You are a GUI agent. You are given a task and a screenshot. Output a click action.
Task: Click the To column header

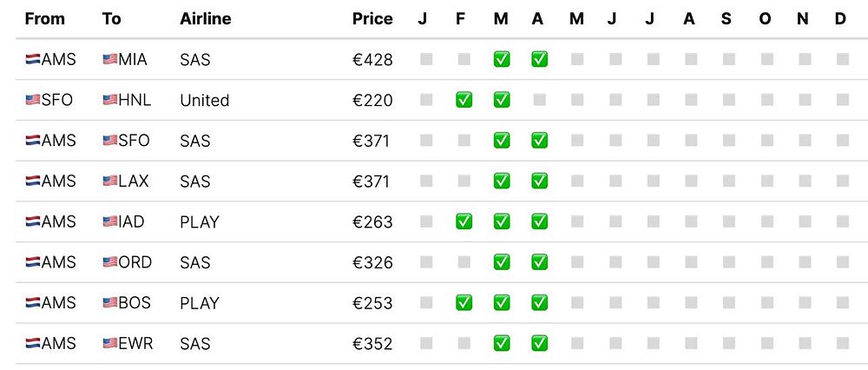coord(111,19)
